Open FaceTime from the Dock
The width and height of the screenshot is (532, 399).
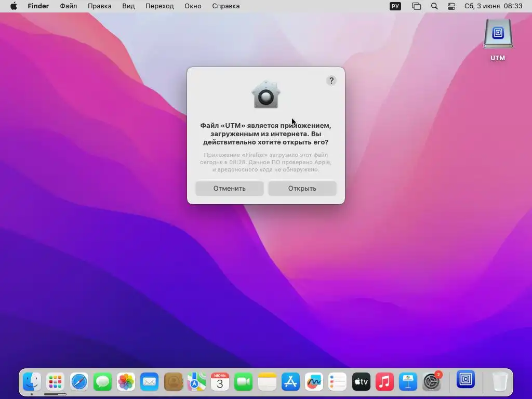243,382
